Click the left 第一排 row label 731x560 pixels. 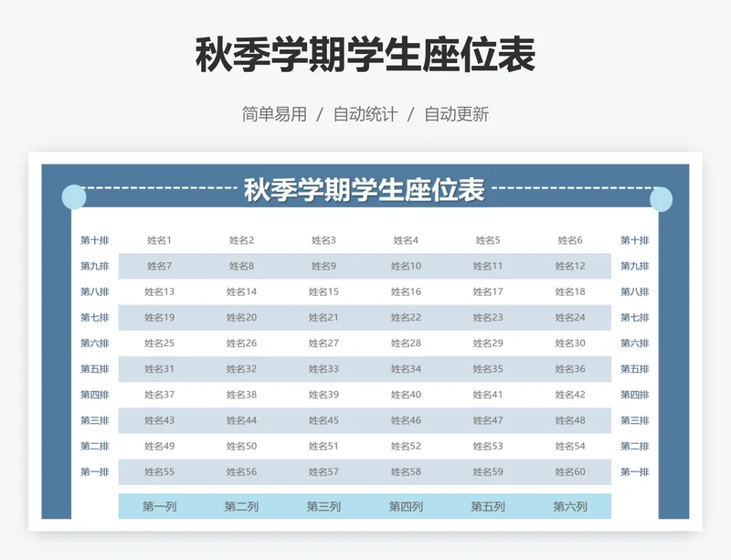(x=95, y=472)
